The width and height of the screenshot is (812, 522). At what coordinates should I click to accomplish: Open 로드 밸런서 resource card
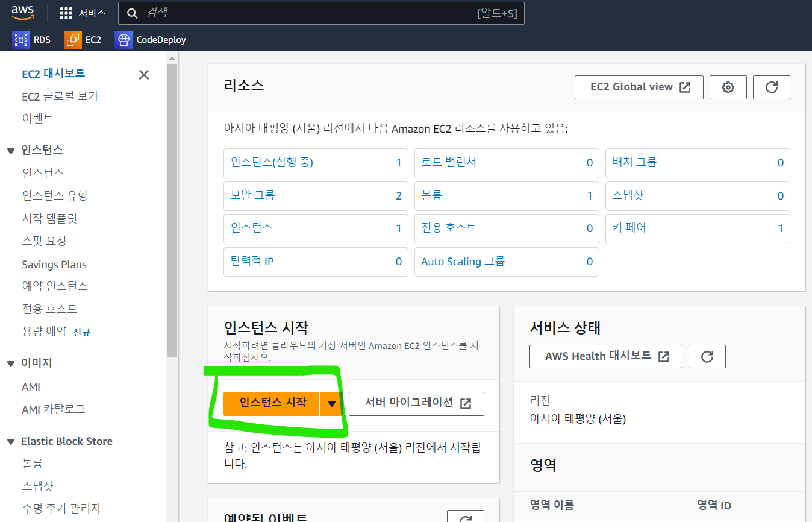click(507, 163)
